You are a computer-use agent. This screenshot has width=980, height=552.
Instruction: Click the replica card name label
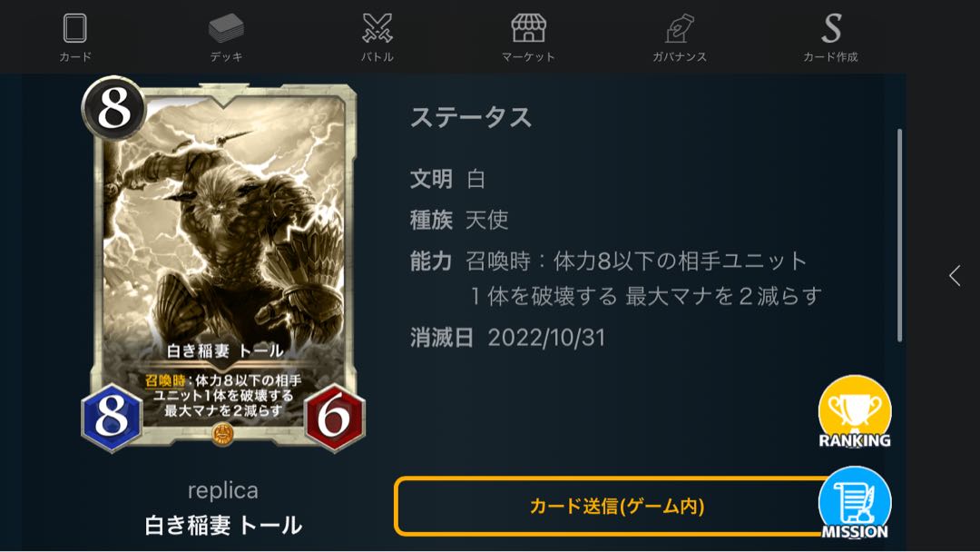pyautogui.click(x=223, y=491)
